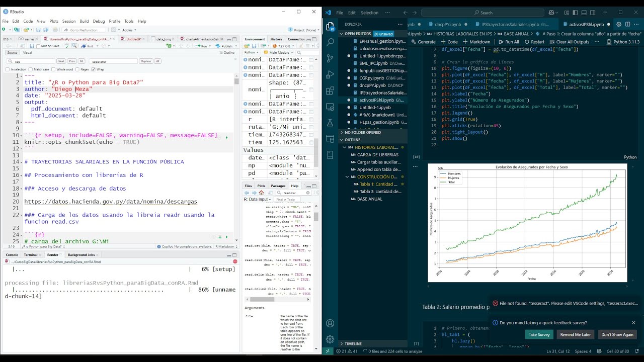This screenshot has width=644, height=362.
Task: Click the Knit button in RStudio editor
Action: coord(90,46)
